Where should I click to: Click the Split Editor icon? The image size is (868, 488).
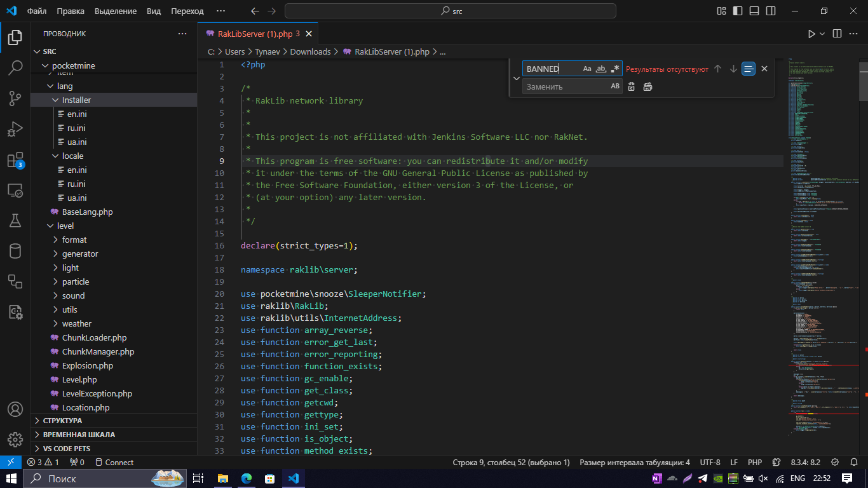(x=837, y=34)
